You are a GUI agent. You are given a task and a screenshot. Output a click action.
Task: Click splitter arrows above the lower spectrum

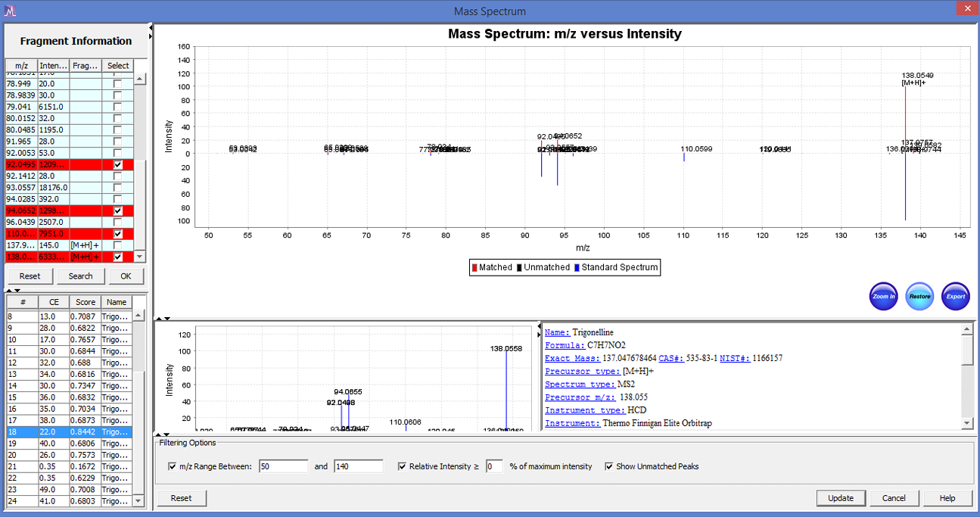[x=163, y=319]
